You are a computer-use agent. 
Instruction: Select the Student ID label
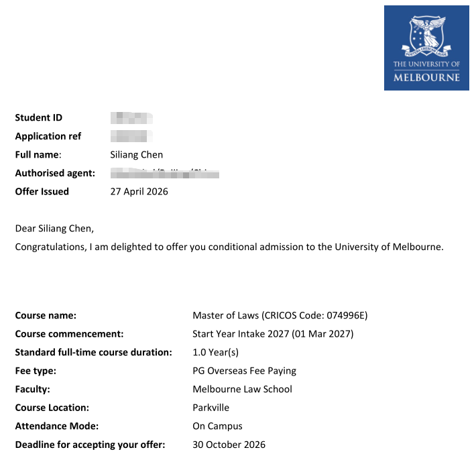pyautogui.click(x=39, y=117)
